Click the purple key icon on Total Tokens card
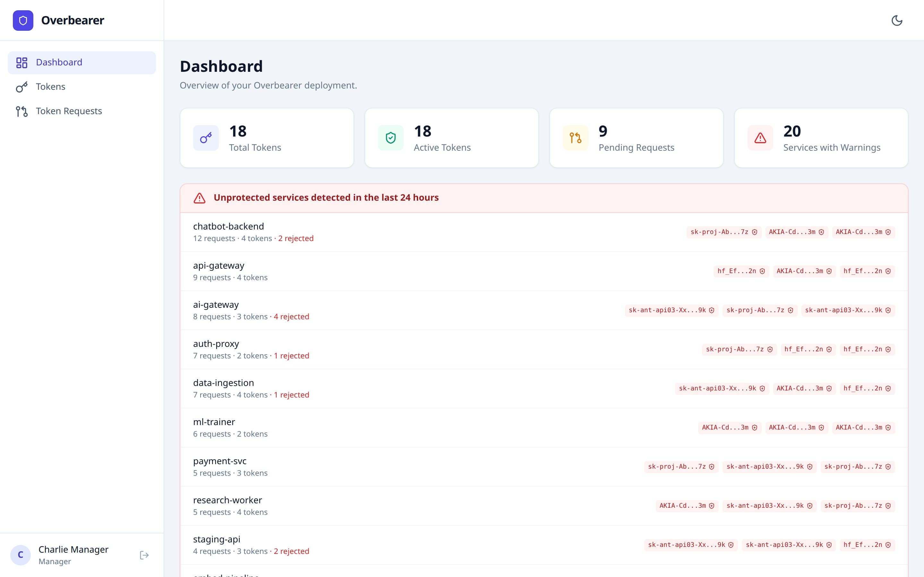The width and height of the screenshot is (924, 577). [206, 138]
